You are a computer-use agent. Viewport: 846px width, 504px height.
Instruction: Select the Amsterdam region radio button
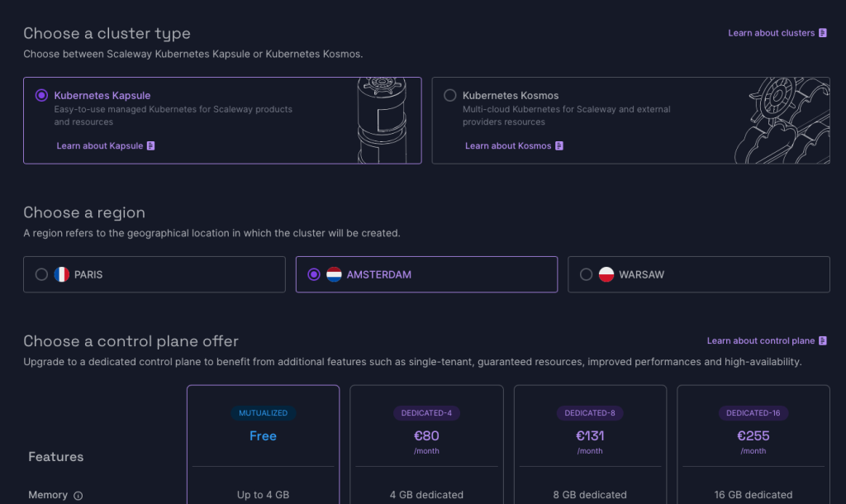click(x=313, y=274)
